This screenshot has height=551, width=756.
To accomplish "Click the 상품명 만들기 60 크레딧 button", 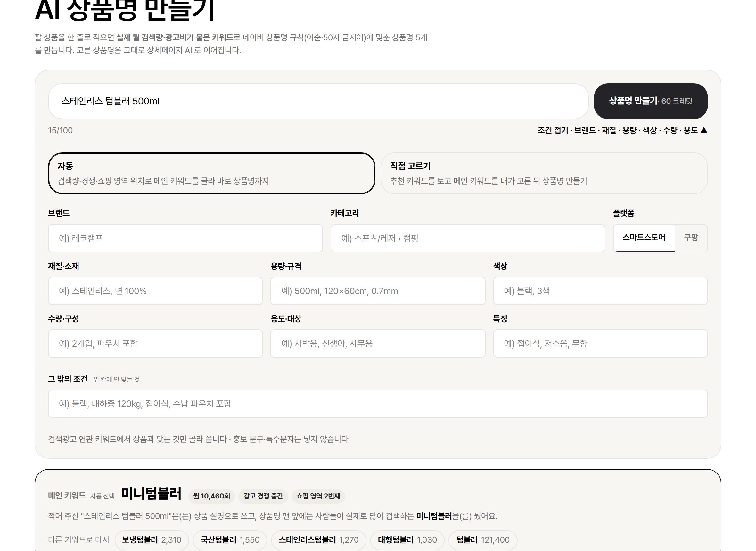I will pos(650,101).
